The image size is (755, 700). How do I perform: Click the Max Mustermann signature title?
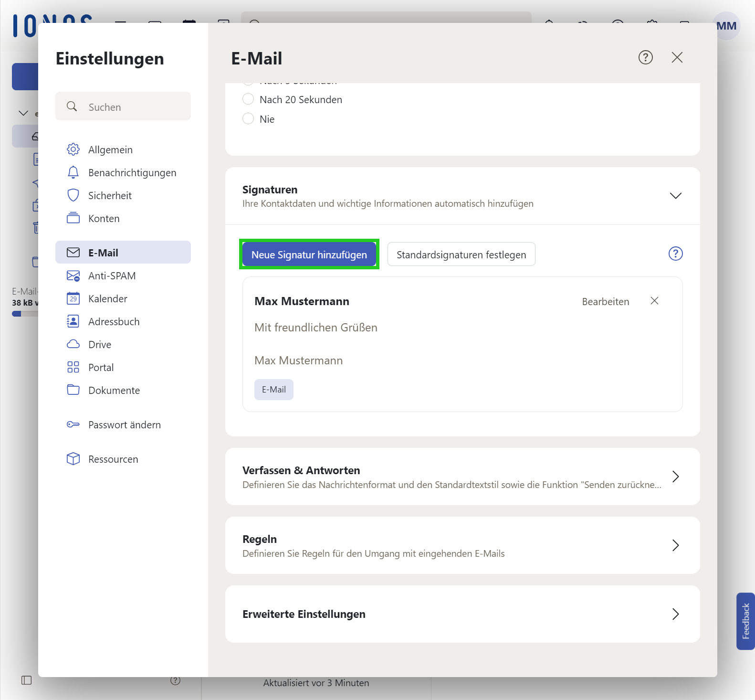coord(302,301)
